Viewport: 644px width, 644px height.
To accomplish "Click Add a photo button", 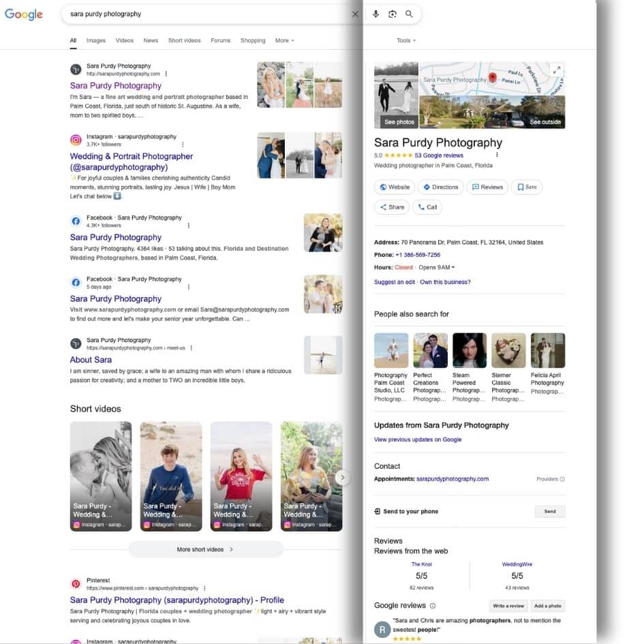I will coord(547,607).
